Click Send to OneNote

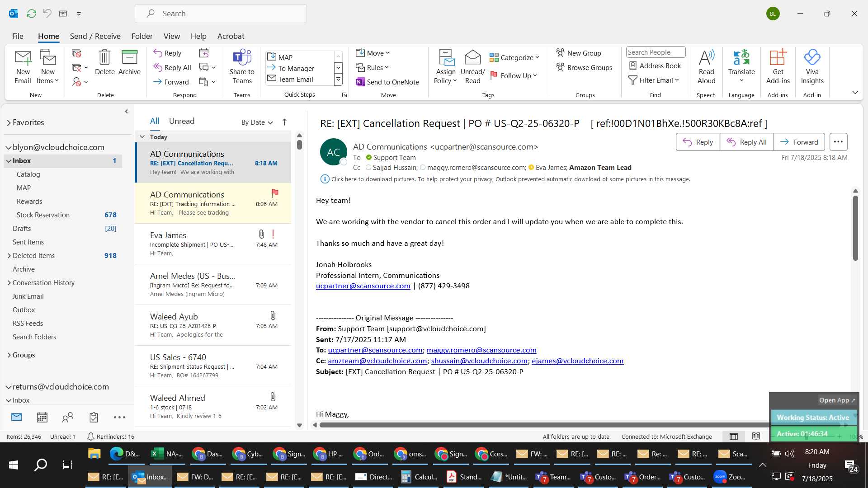tap(387, 82)
